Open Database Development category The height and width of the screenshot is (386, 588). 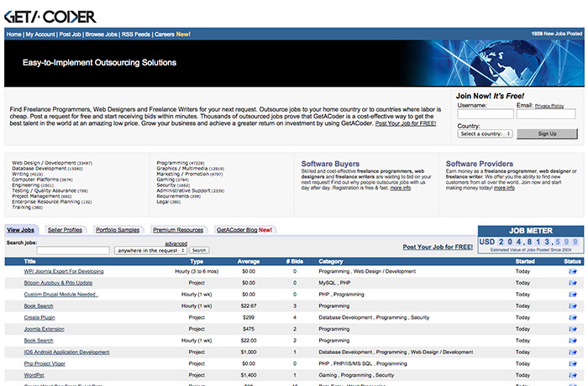tap(47, 169)
